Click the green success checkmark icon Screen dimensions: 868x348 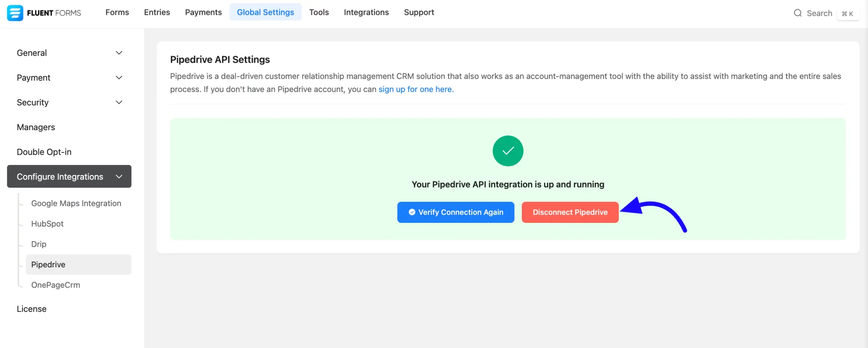pos(508,151)
